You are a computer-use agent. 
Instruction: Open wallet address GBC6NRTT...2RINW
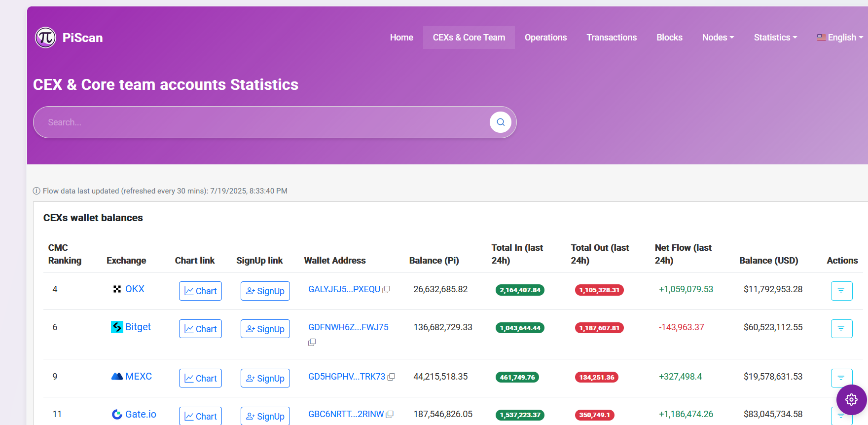coord(346,414)
